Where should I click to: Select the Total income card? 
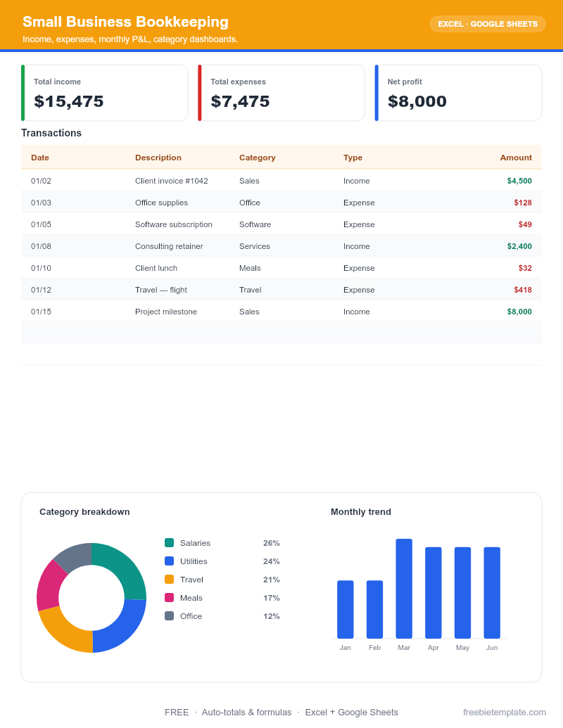pyautogui.click(x=105, y=93)
